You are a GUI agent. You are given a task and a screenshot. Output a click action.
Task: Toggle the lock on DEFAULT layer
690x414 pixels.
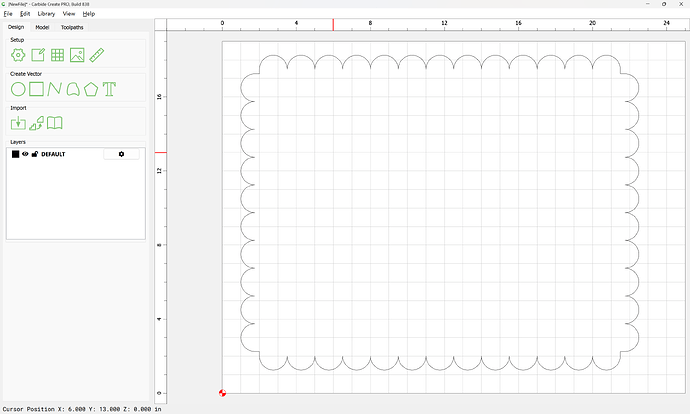coord(35,154)
